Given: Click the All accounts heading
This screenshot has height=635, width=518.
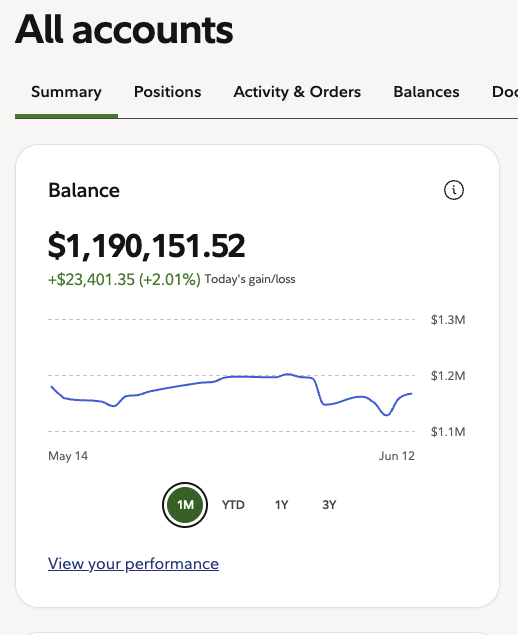Looking at the screenshot, I should [x=124, y=29].
